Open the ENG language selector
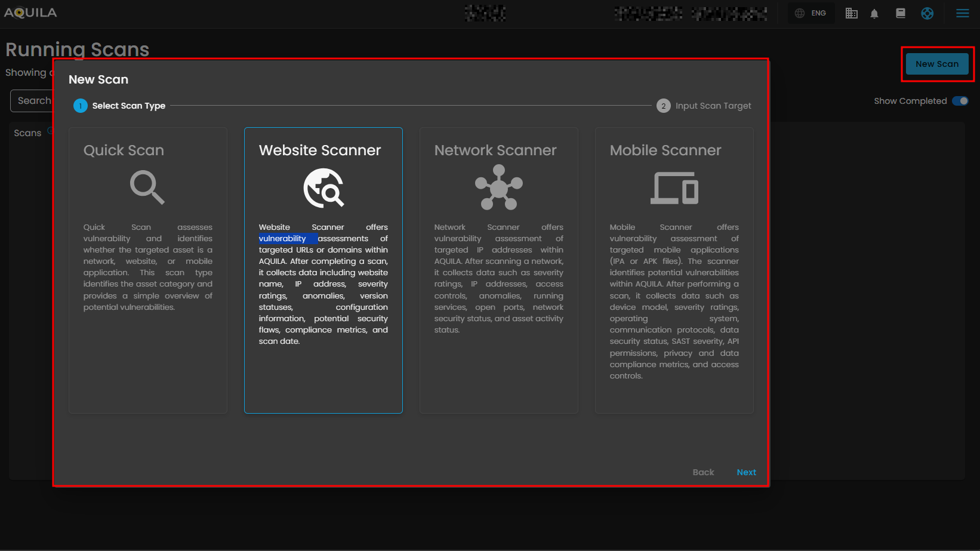 pyautogui.click(x=810, y=13)
